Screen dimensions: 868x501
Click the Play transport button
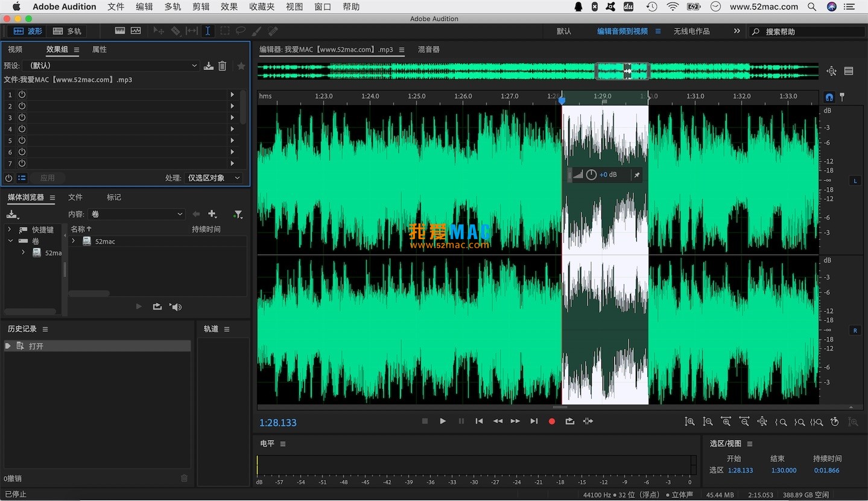coord(443,421)
